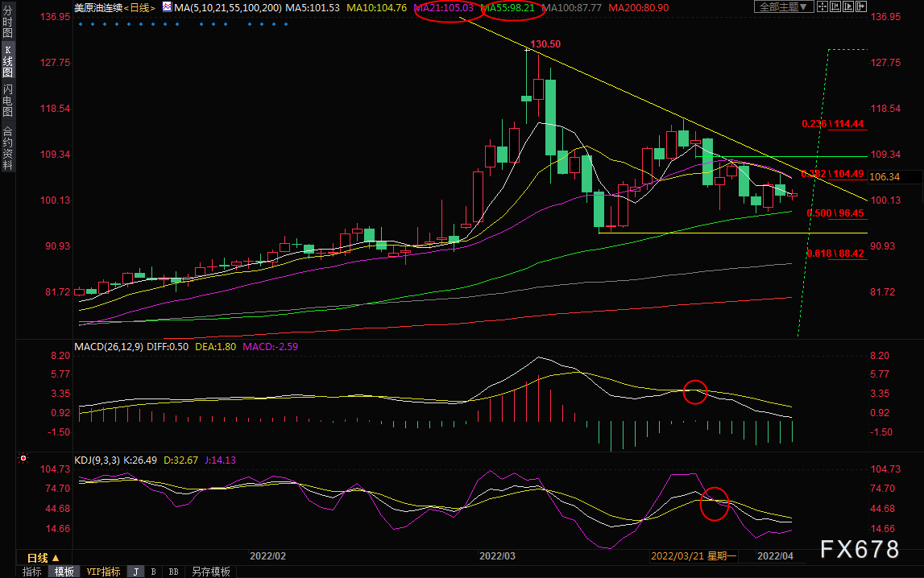
Task: Open the 全部主题 theme dropdown
Action: (784, 6)
